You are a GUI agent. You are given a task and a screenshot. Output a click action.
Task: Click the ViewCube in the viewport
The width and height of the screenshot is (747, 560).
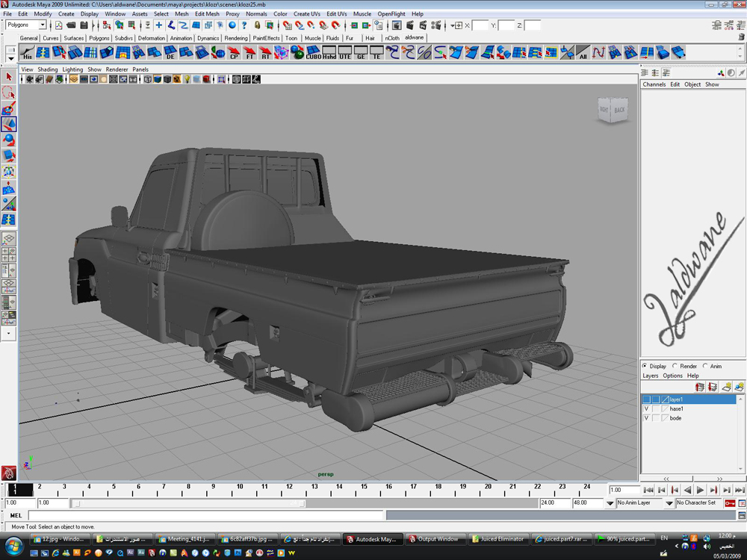(x=613, y=110)
